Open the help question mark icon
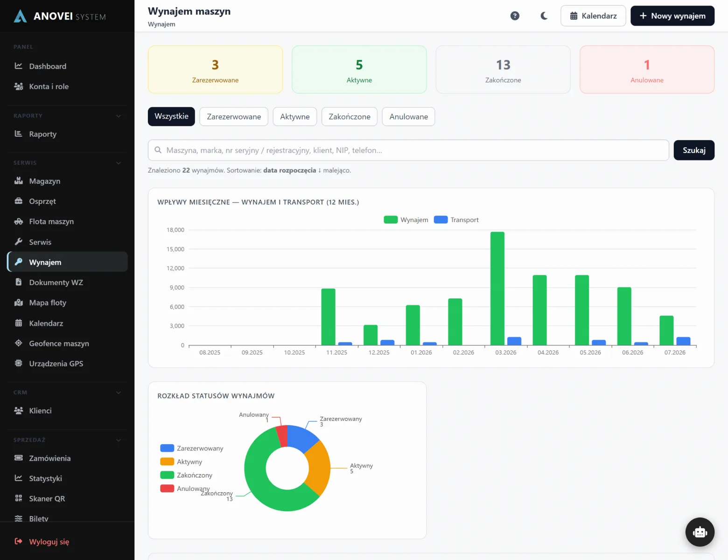The height and width of the screenshot is (560, 728). click(515, 16)
